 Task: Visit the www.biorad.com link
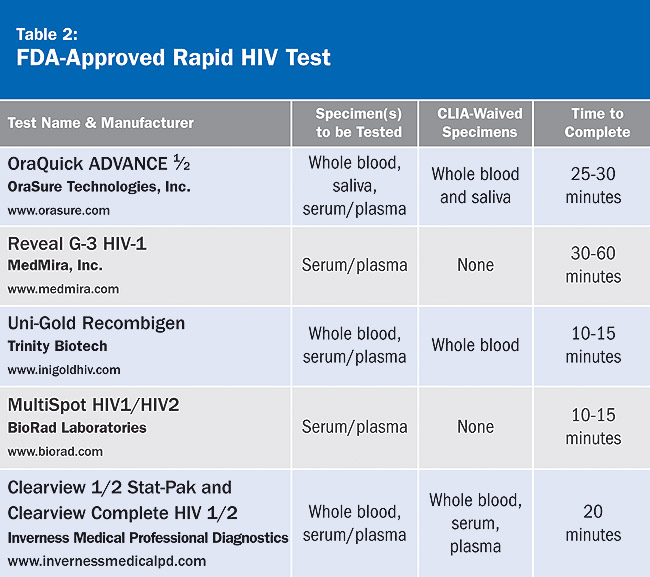(55, 451)
